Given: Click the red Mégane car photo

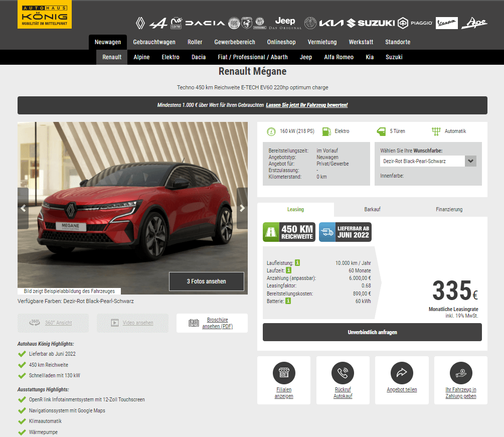Looking at the screenshot, I should [132, 208].
